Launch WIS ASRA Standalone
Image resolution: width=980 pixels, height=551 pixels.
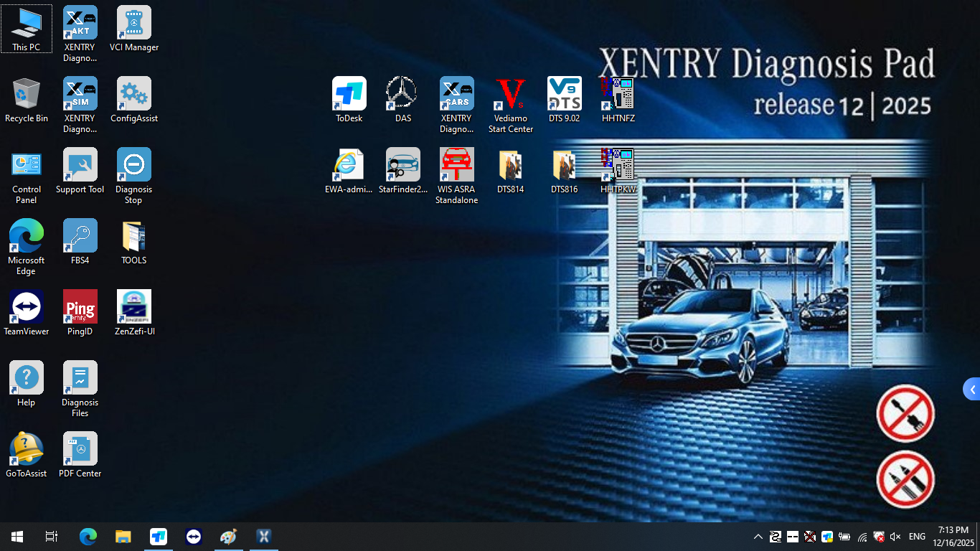(456, 164)
